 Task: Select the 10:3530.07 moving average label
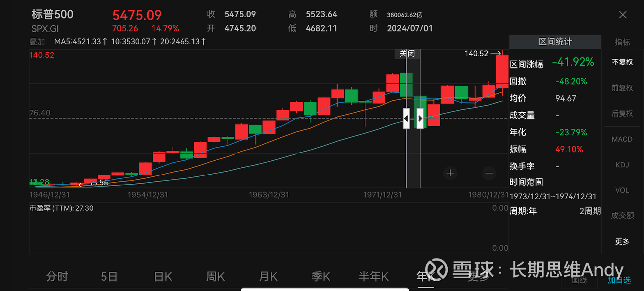point(134,42)
